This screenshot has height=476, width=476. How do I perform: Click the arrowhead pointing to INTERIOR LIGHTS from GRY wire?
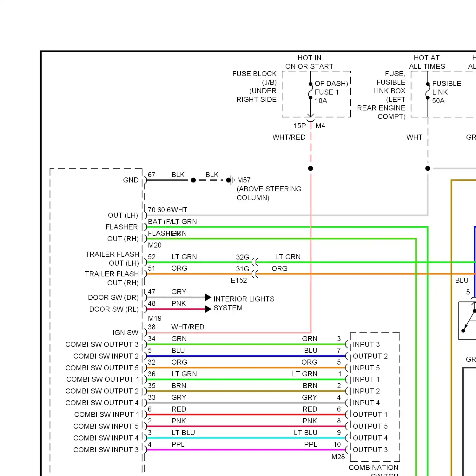(208, 297)
